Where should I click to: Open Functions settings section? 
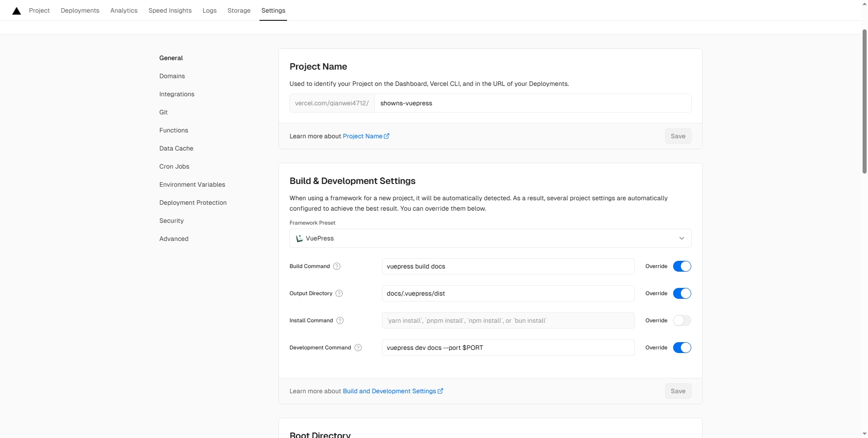(174, 130)
